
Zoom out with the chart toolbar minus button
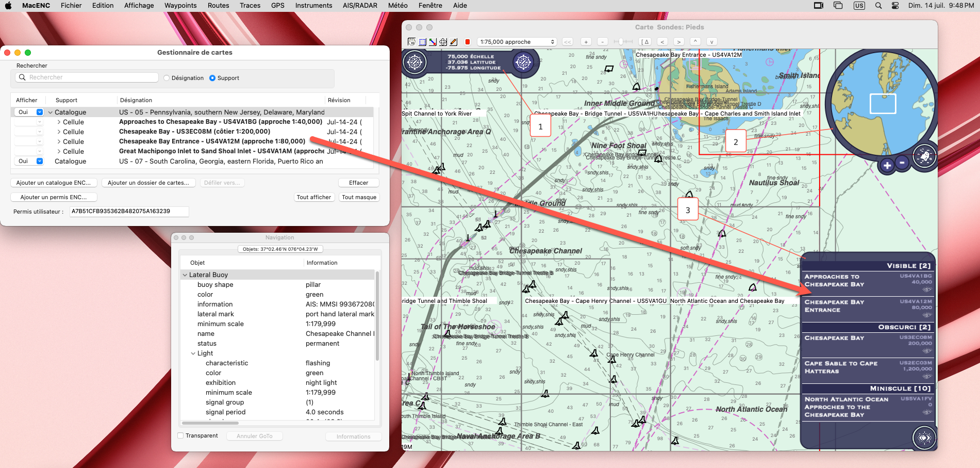(x=603, y=42)
